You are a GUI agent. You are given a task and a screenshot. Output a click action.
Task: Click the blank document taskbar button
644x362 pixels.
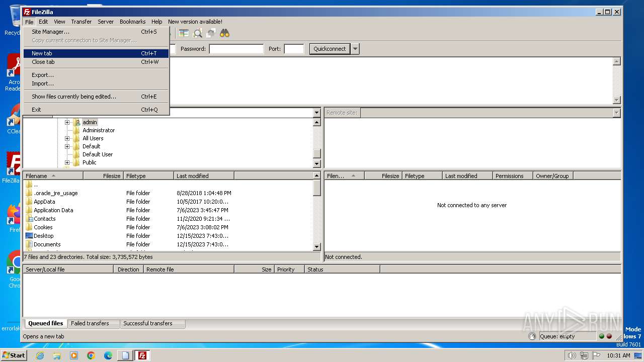point(125,355)
